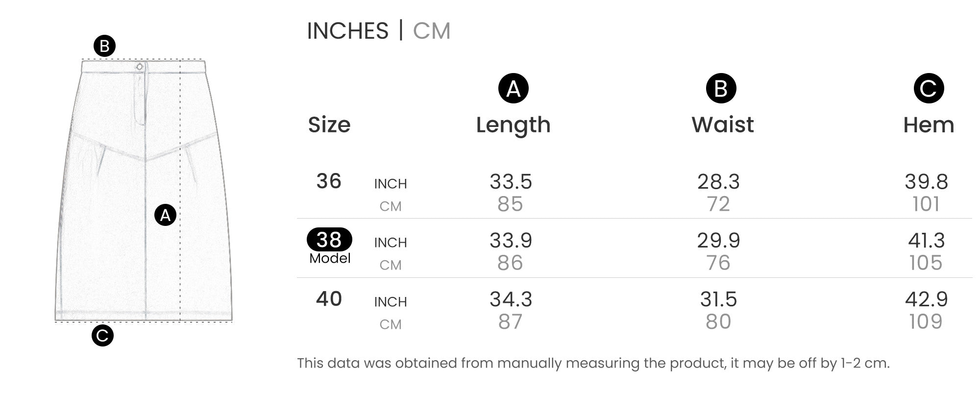Click the 33.9 inch length value

511,241
